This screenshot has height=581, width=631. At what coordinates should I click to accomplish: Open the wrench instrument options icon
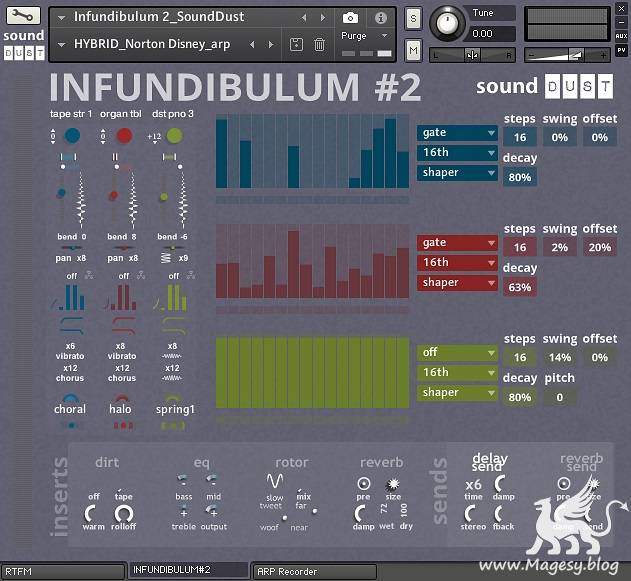click(23, 16)
